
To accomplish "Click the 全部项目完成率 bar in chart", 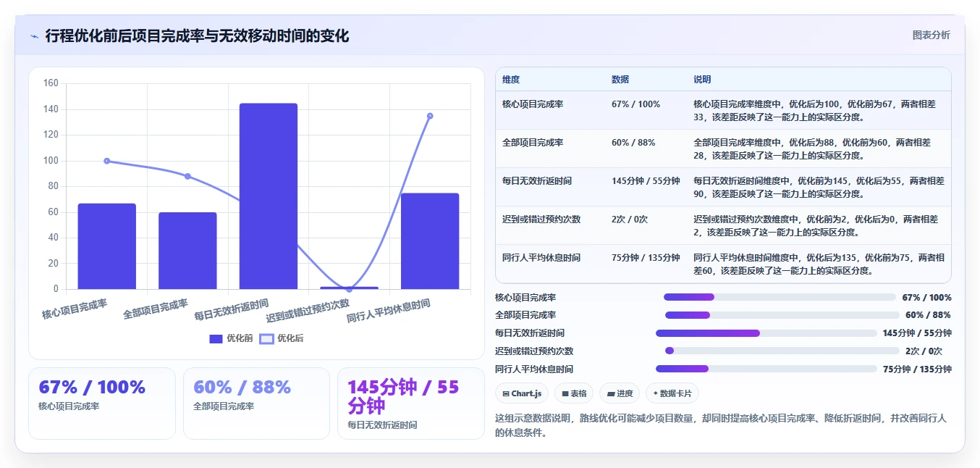I will click(x=187, y=251).
